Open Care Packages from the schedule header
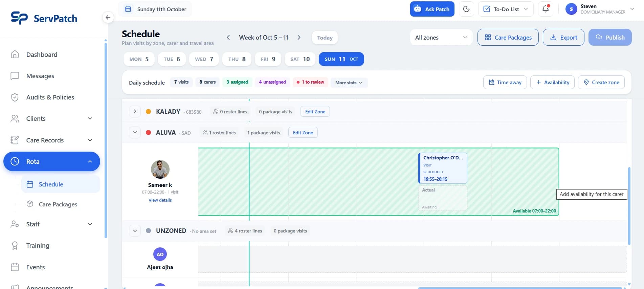The height and width of the screenshot is (289, 644). pos(508,37)
